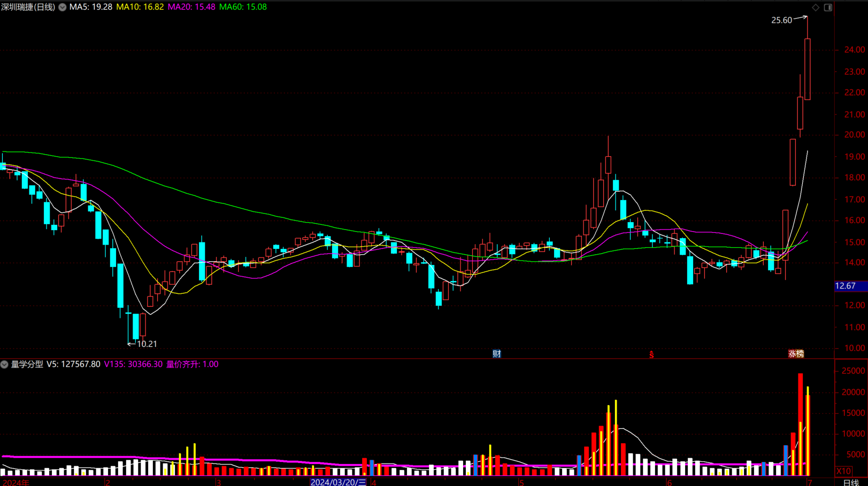Viewport: 868px width, 486px height.
Task: Open the dropdown next to 深圳瑞捷(日线)
Action: [x=63, y=7]
